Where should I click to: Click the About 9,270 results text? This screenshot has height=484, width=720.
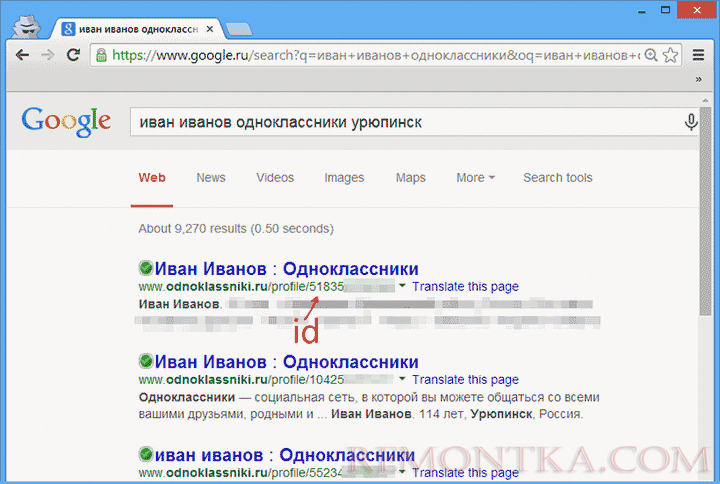coord(236,229)
